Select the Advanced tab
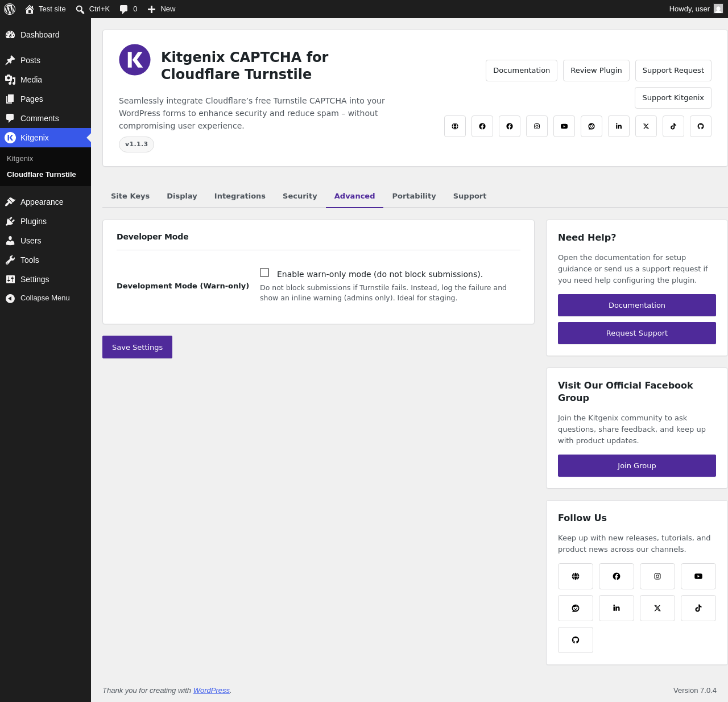 click(354, 196)
